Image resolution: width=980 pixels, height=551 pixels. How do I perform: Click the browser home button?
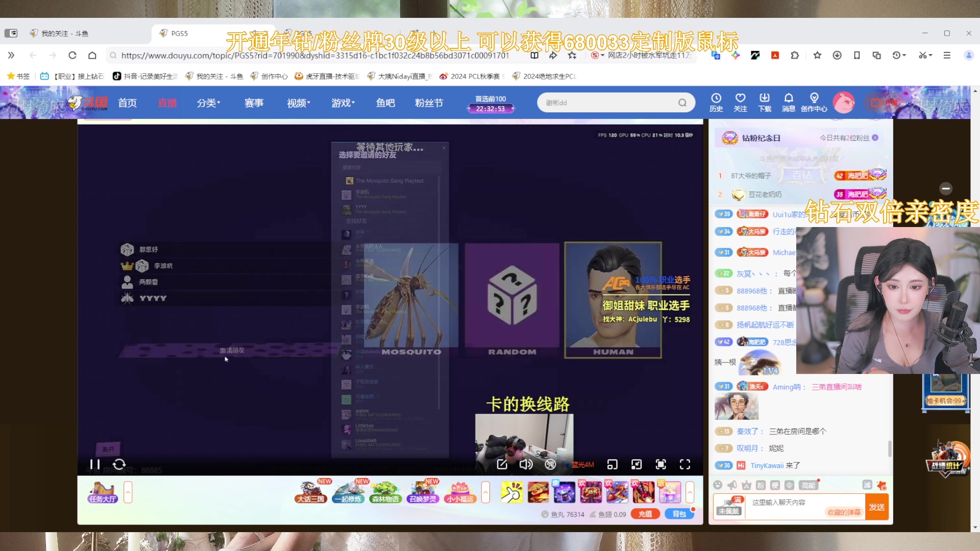(x=92, y=55)
